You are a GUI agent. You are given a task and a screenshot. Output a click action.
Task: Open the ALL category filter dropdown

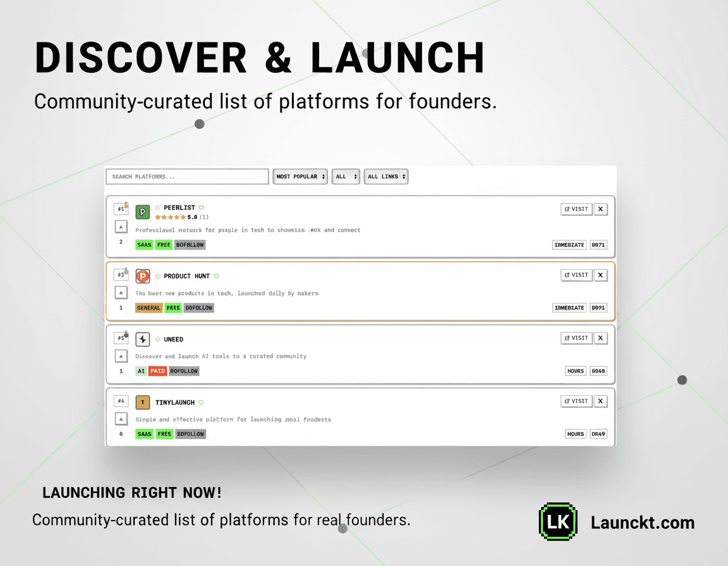tap(346, 176)
